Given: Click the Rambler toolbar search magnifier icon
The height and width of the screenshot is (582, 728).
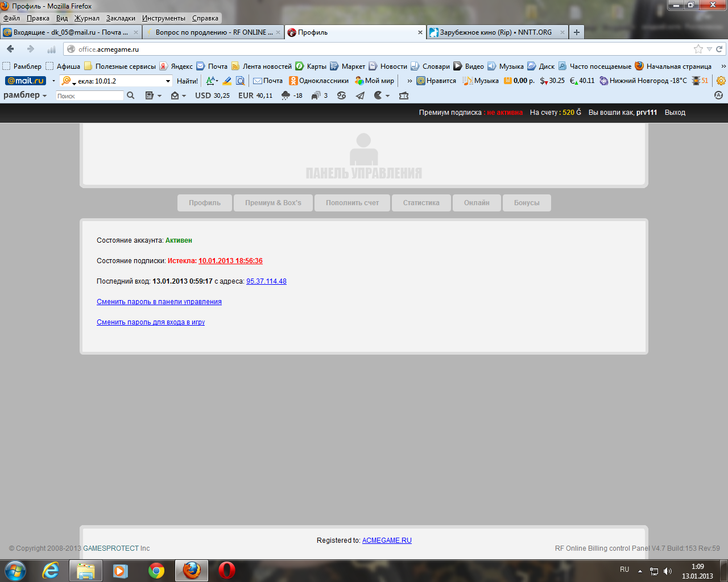Looking at the screenshot, I should pos(131,95).
